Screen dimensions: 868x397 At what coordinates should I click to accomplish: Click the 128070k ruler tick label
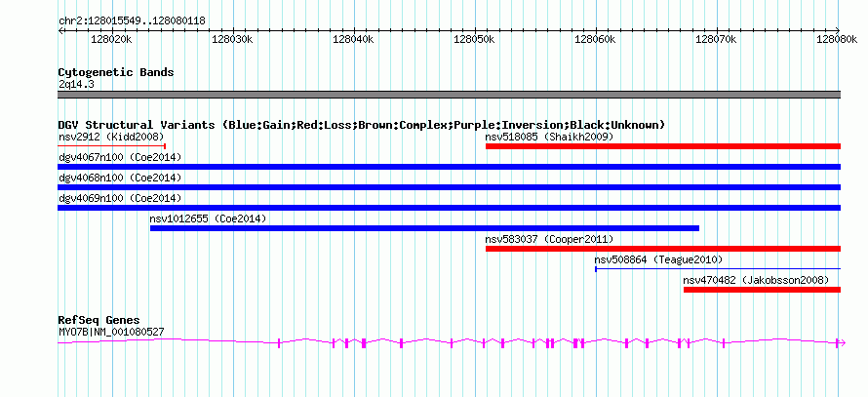(x=716, y=39)
